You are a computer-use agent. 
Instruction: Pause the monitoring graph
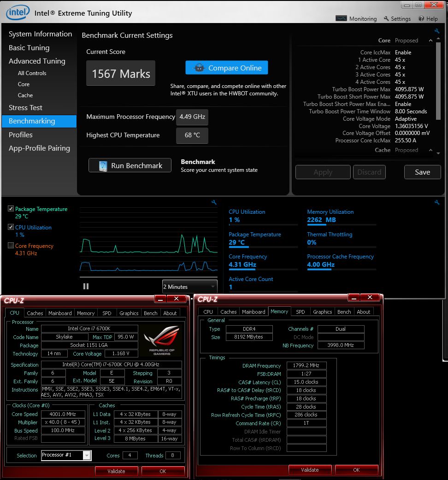pos(86,286)
